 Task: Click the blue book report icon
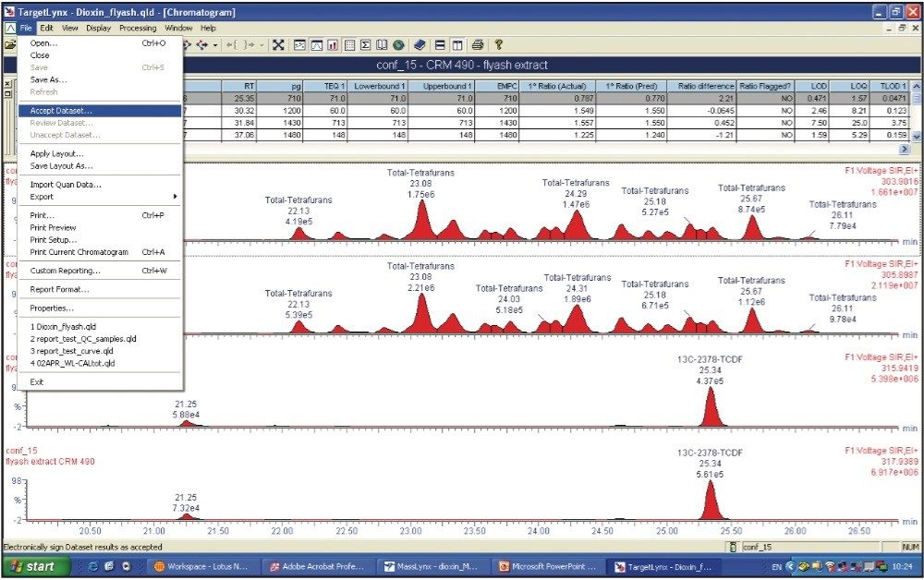pyautogui.click(x=421, y=44)
